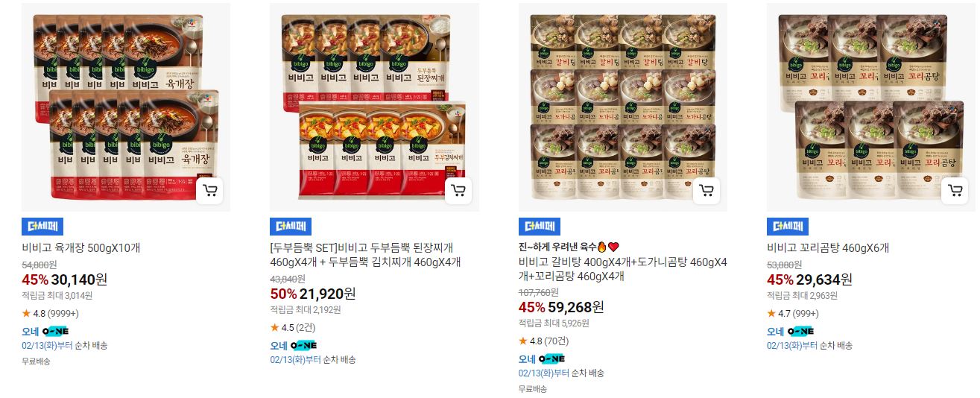Viewport: 980px width, 398px height.
Task: Click 4.8 (70건) rating of galbitang combo
Action: (x=543, y=341)
